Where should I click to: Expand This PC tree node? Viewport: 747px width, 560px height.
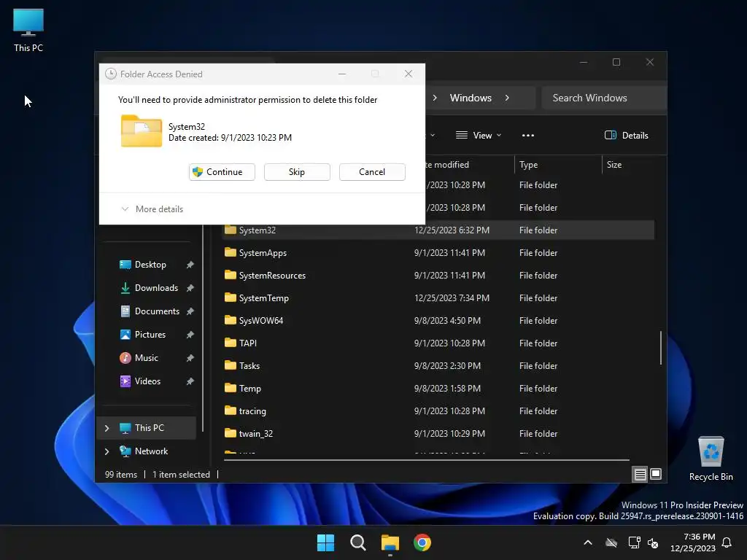(107, 428)
